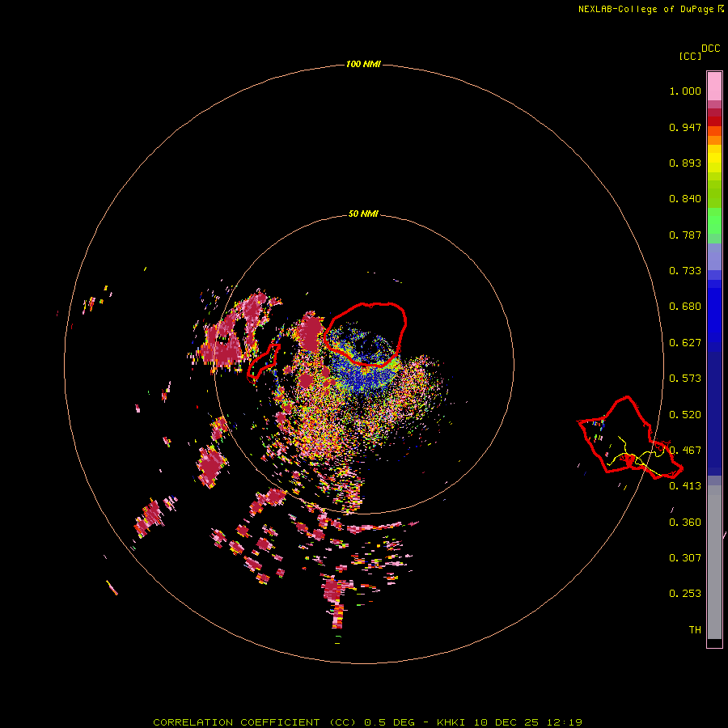Click the 0.253 scale value
The width and height of the screenshot is (728, 728).
click(x=685, y=594)
